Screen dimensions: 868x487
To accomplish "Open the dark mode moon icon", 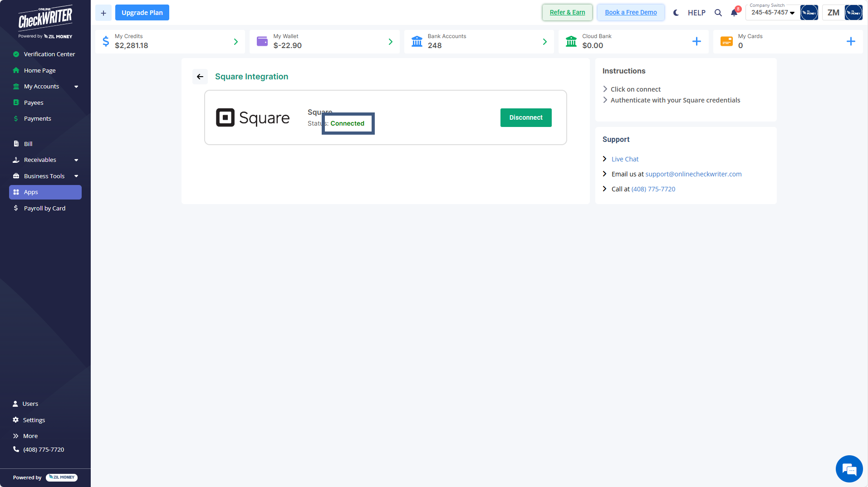I will (x=676, y=13).
